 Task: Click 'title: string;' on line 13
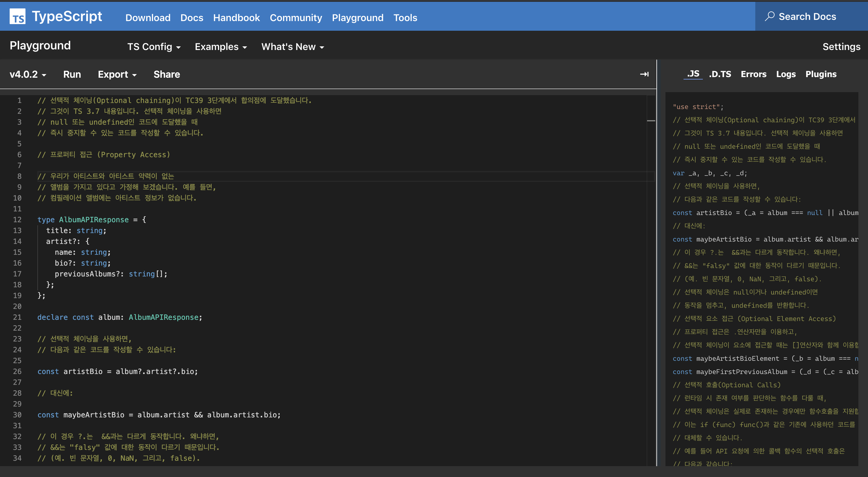point(76,231)
